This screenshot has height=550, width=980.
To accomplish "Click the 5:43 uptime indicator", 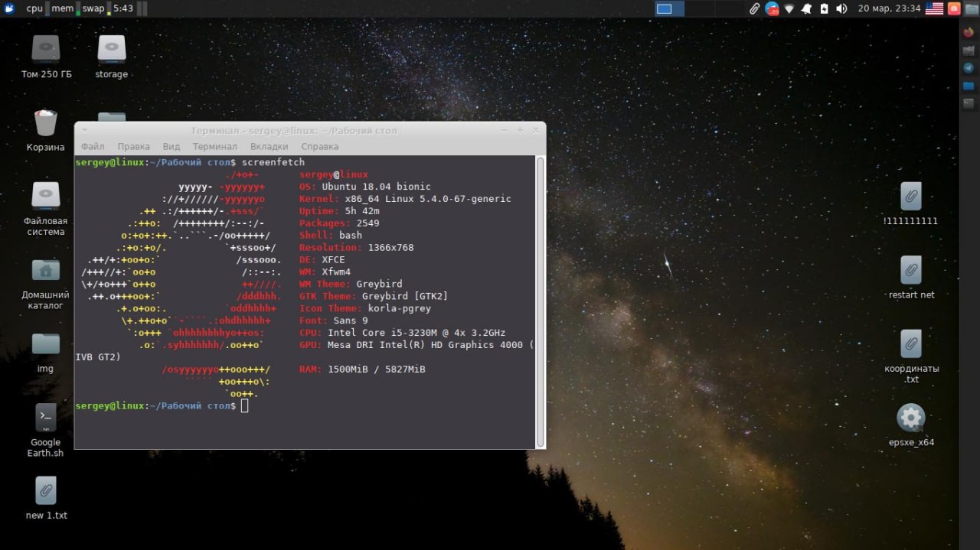I will coord(122,8).
